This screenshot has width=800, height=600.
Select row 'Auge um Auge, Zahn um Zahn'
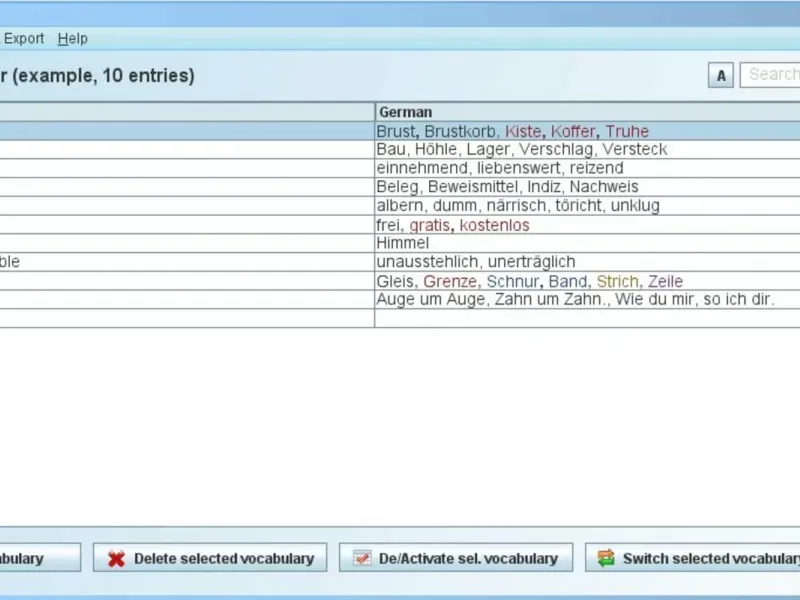pyautogui.click(x=400, y=299)
